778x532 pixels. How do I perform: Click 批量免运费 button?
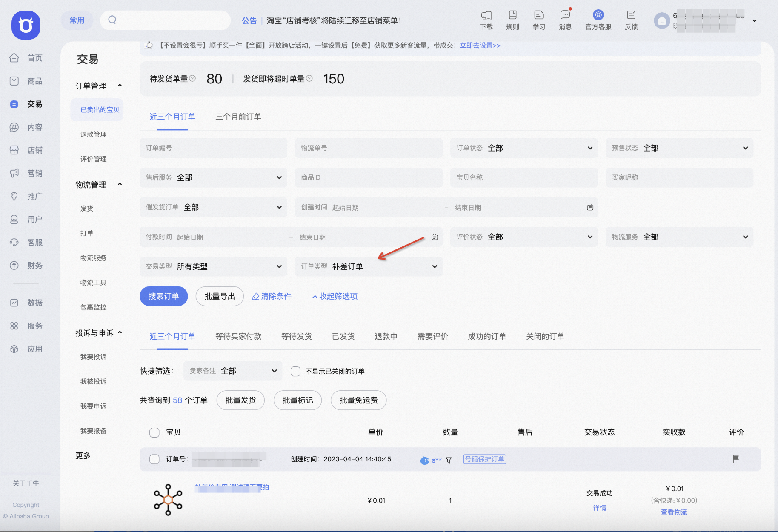click(x=358, y=400)
